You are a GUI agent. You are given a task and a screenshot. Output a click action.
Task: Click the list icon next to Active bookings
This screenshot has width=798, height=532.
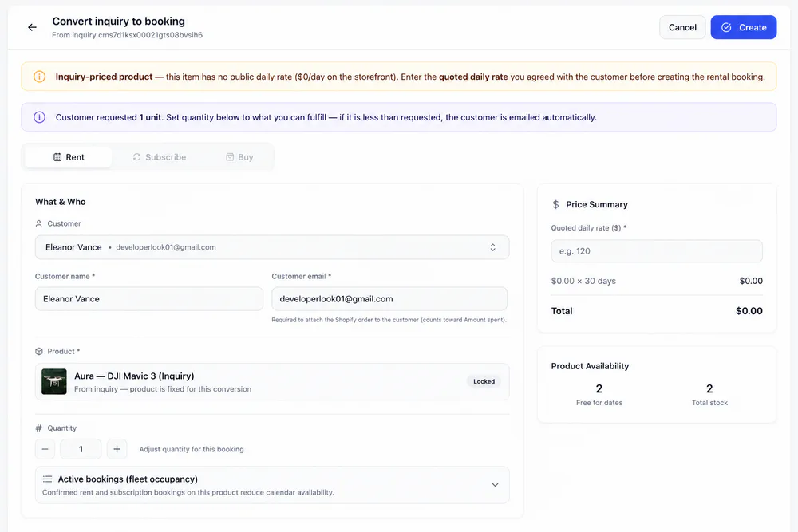tap(47, 479)
